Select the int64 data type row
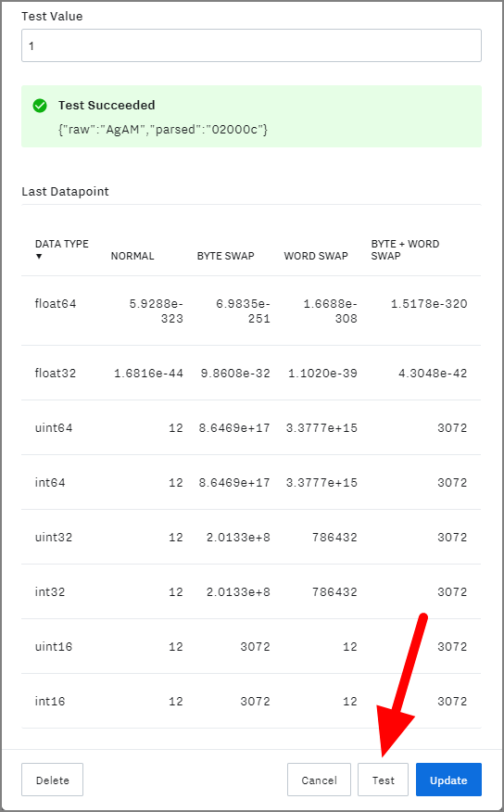Viewport: 504px width, 812px height. pyautogui.click(x=251, y=482)
